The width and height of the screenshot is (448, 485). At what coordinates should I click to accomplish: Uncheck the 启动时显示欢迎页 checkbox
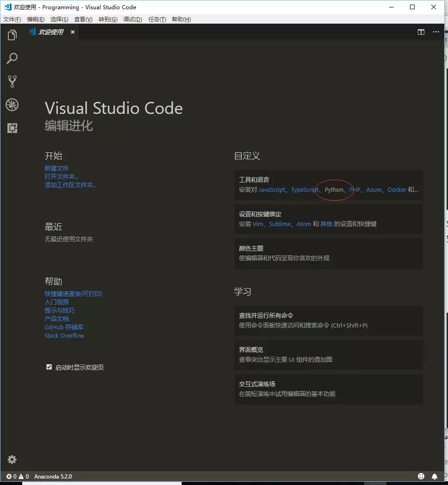(x=49, y=367)
